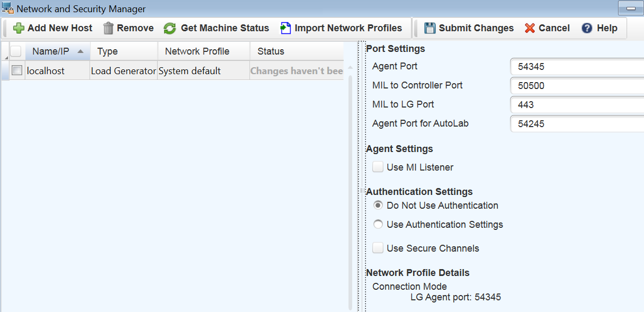Tick the localhost row checkbox
Screen dimensions: 644x312
(x=17, y=70)
